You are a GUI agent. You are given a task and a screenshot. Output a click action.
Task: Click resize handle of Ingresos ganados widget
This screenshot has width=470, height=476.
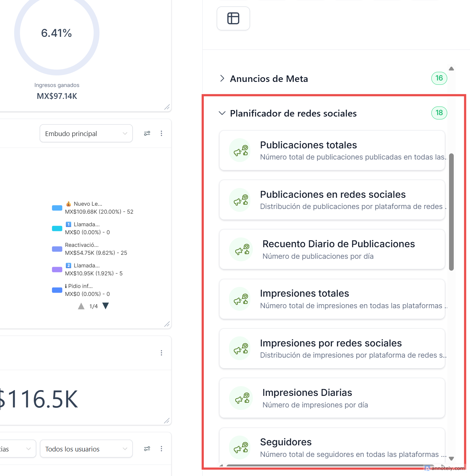167,107
